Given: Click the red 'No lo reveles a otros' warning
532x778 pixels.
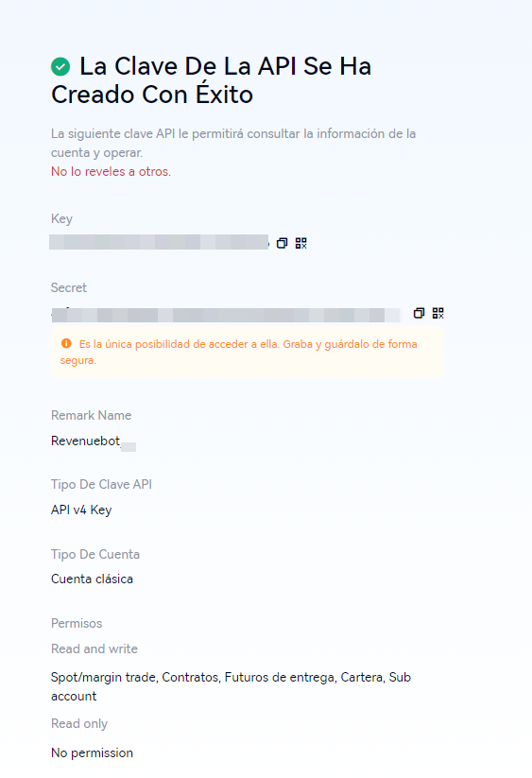Looking at the screenshot, I should tap(112, 172).
